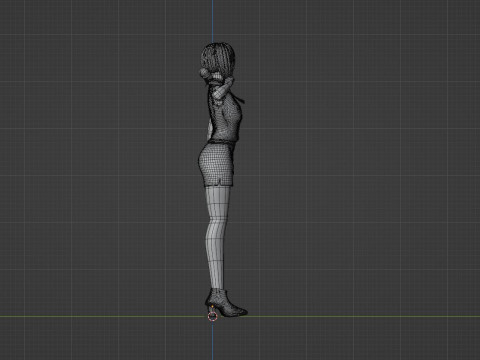Select the character's hair mesh
The height and width of the screenshot is (360, 480).
(x=218, y=58)
